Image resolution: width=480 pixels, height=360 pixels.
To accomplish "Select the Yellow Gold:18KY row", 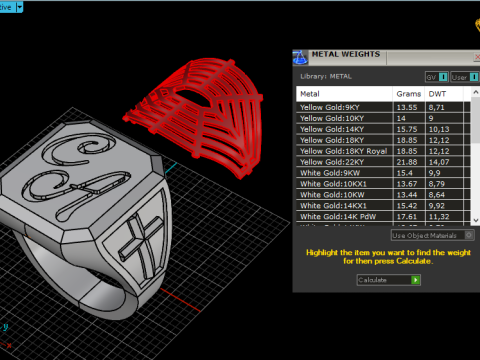I will pos(383,140).
